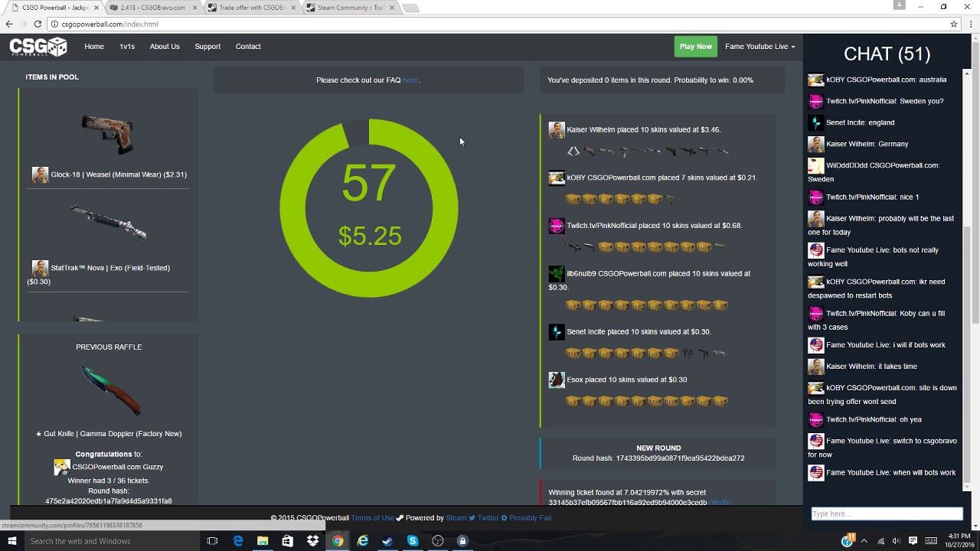The height and width of the screenshot is (551, 980).
Task: Click Glock-18 Weasel owner avatar
Action: point(40,175)
